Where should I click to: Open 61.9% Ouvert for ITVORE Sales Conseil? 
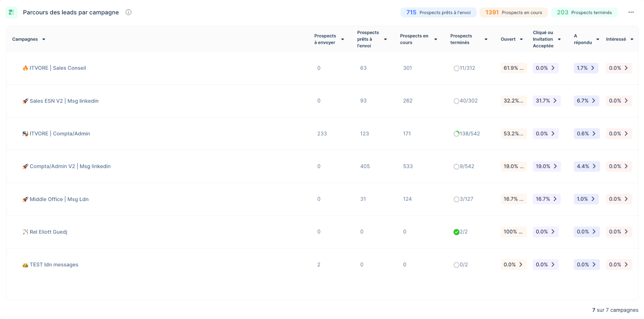pos(514,68)
